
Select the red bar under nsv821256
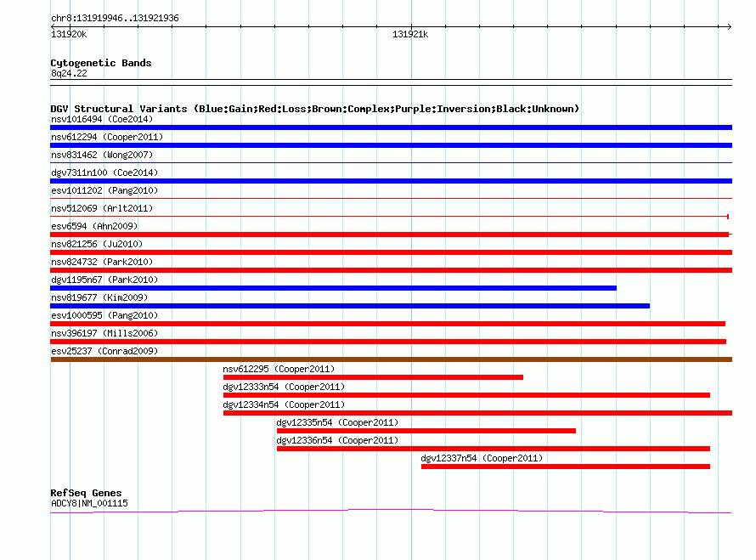coord(391,252)
